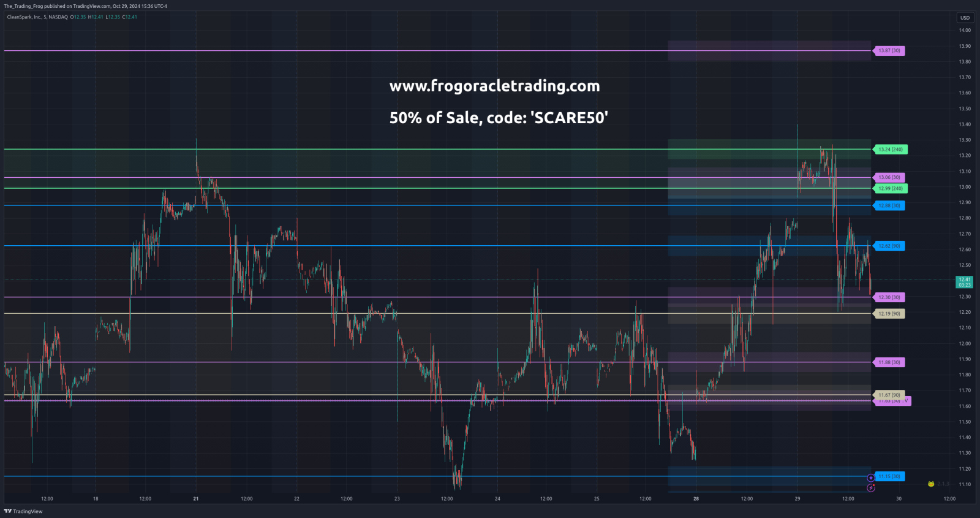
Task: Open the USD currency selector
Action: 965,18
